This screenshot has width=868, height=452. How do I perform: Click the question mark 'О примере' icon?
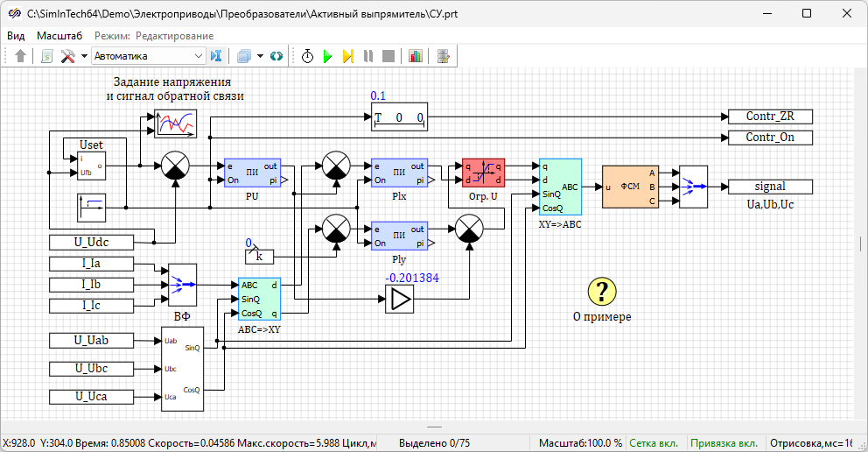602,291
